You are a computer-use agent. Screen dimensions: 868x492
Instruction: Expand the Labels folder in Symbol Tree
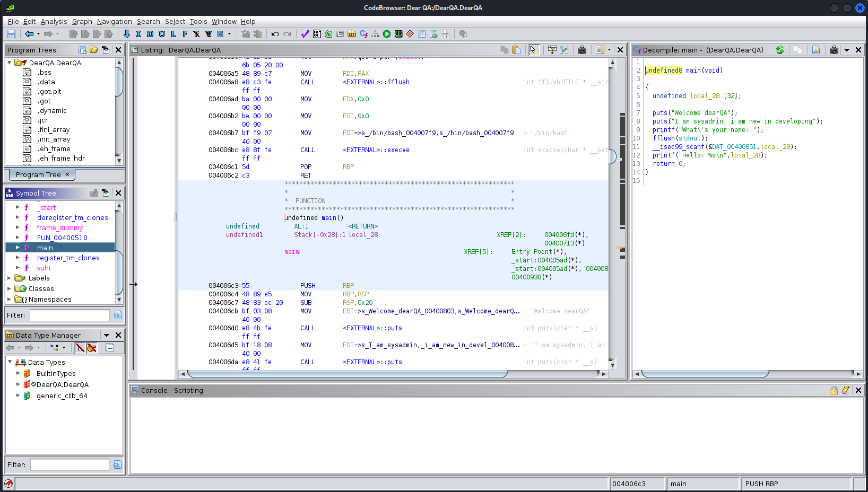click(9, 278)
